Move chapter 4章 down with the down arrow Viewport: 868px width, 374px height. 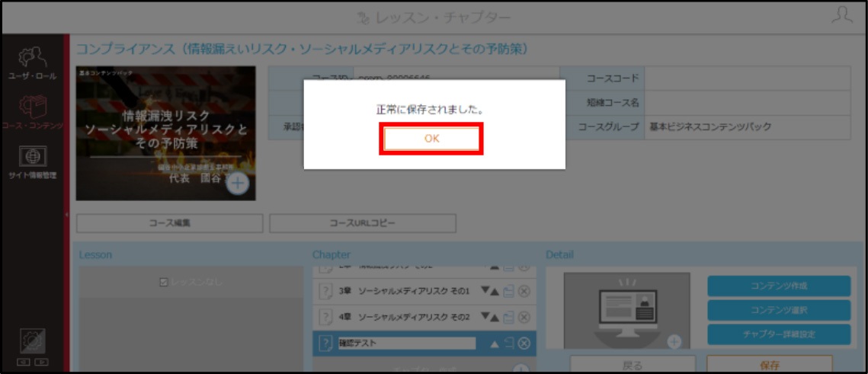(x=485, y=317)
